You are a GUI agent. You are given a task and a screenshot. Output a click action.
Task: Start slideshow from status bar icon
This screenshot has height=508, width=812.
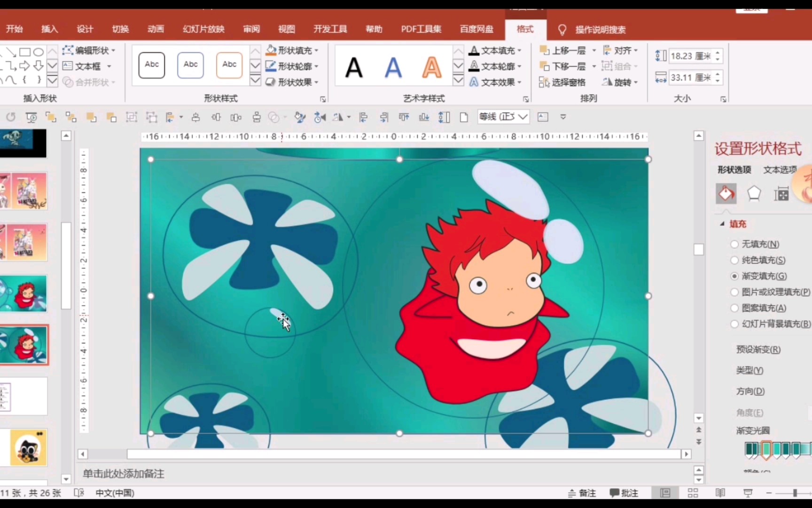(x=748, y=493)
